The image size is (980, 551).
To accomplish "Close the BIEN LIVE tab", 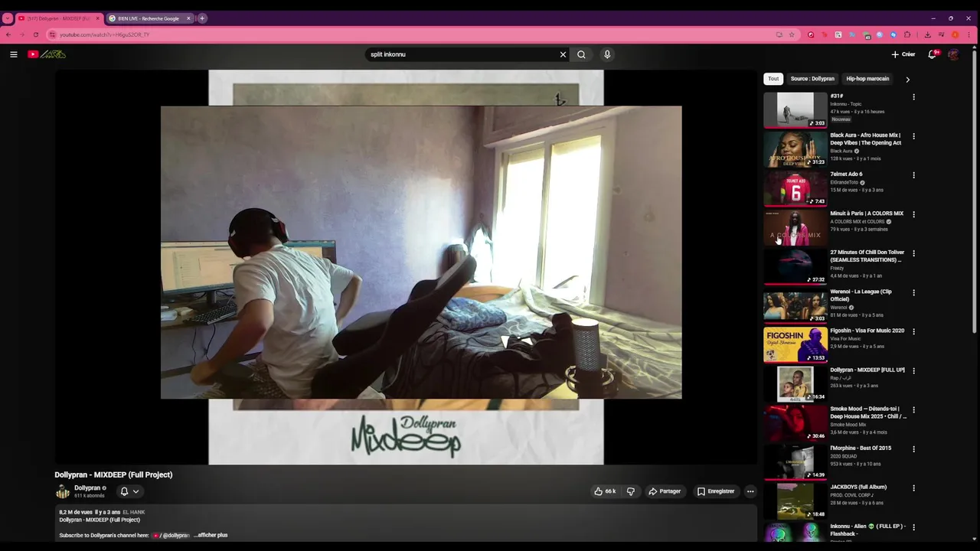I will point(188,18).
